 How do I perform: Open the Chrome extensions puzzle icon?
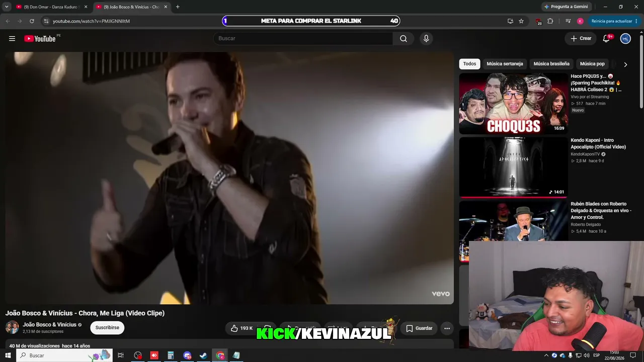pyautogui.click(x=550, y=21)
